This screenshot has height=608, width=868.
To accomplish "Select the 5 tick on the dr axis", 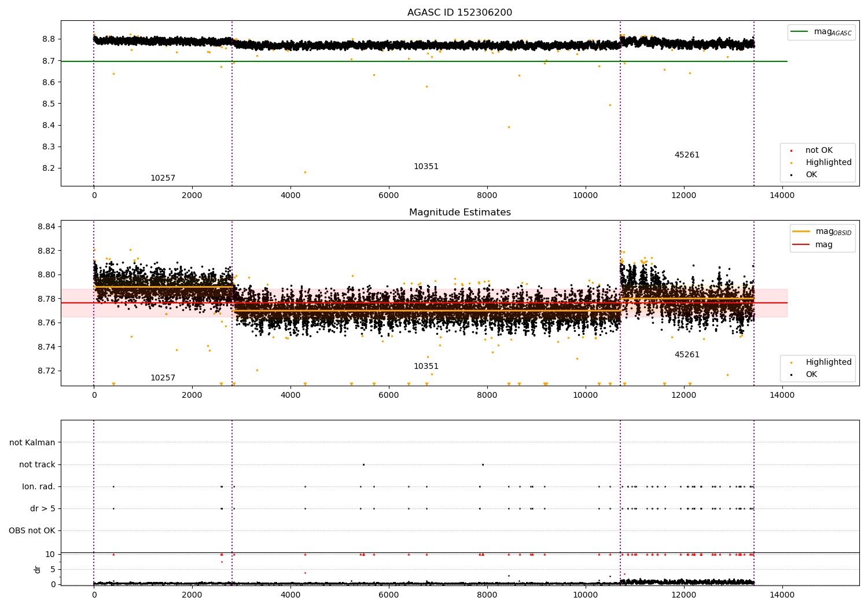I will coord(53,570).
